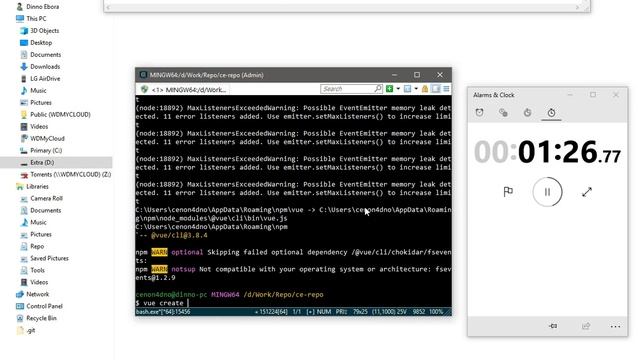Image resolution: width=640 pixels, height=360 pixels.
Task: Open the Alarm tab in Alarms & Clock
Action: (480, 112)
